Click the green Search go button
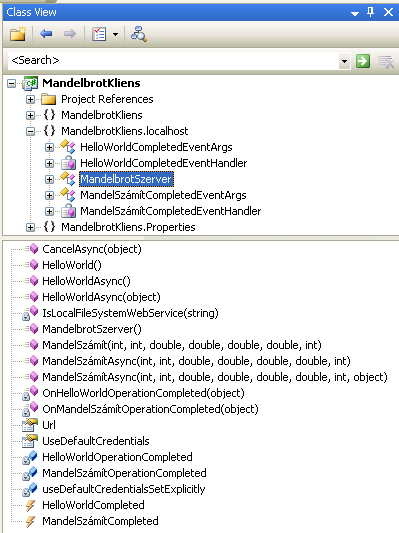Viewport: 399px width, 533px height. point(363,61)
